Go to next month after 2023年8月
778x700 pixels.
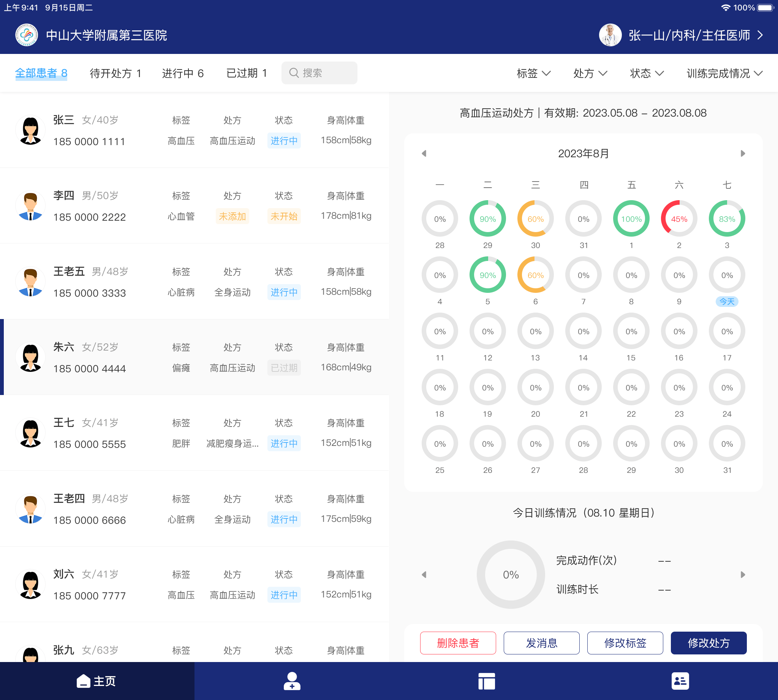pos(743,153)
